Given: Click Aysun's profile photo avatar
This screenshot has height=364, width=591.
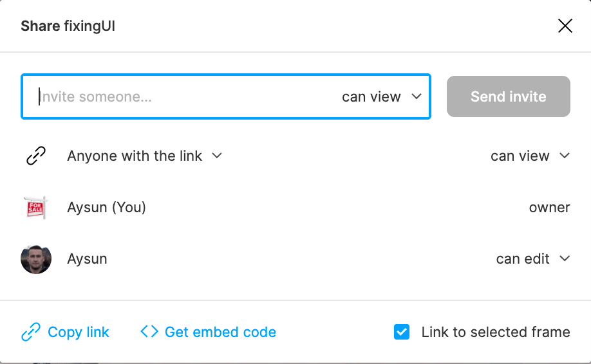Looking at the screenshot, I should (36, 259).
